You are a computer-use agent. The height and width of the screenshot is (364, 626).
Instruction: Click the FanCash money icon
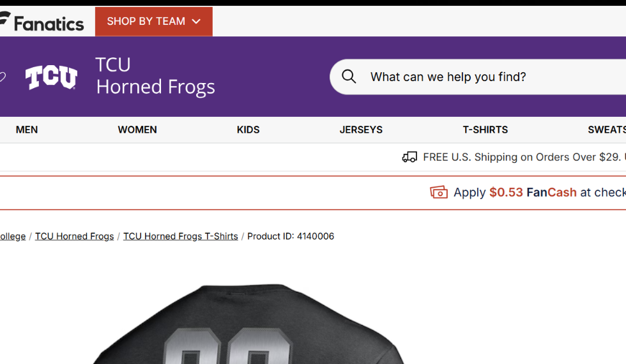tap(439, 192)
